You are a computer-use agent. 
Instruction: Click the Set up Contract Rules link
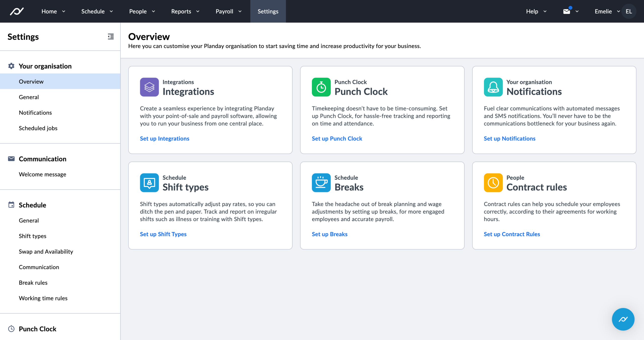pos(512,234)
